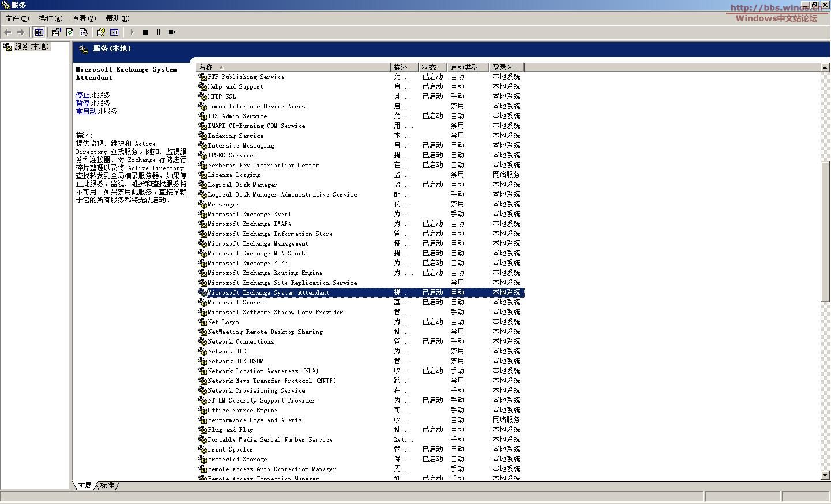The image size is (831, 504).
Task: Click the Restart Service toolbar button
Action: (172, 32)
